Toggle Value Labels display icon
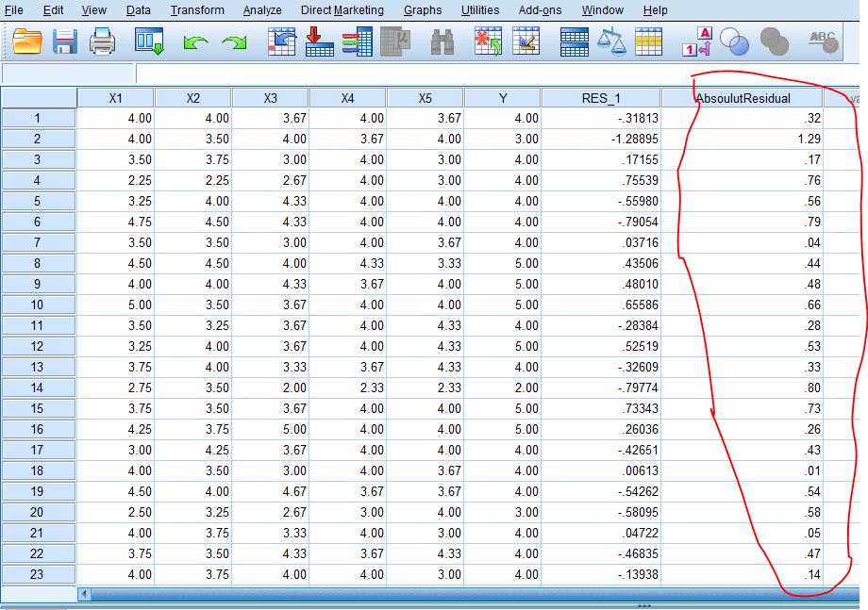Screen dimensions: 868x610 pos(696,42)
